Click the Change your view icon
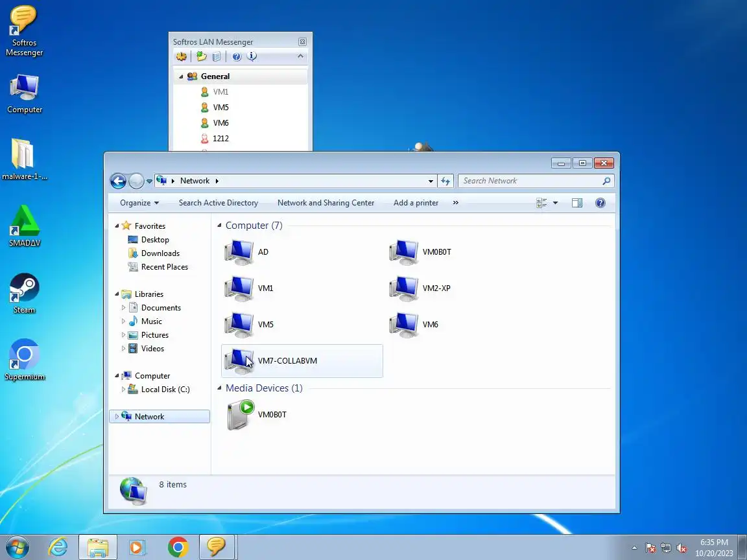 coord(541,204)
